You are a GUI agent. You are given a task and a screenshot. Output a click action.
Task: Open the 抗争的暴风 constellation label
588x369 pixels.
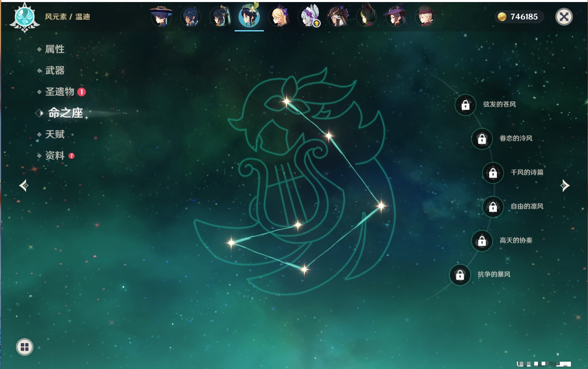click(x=494, y=274)
